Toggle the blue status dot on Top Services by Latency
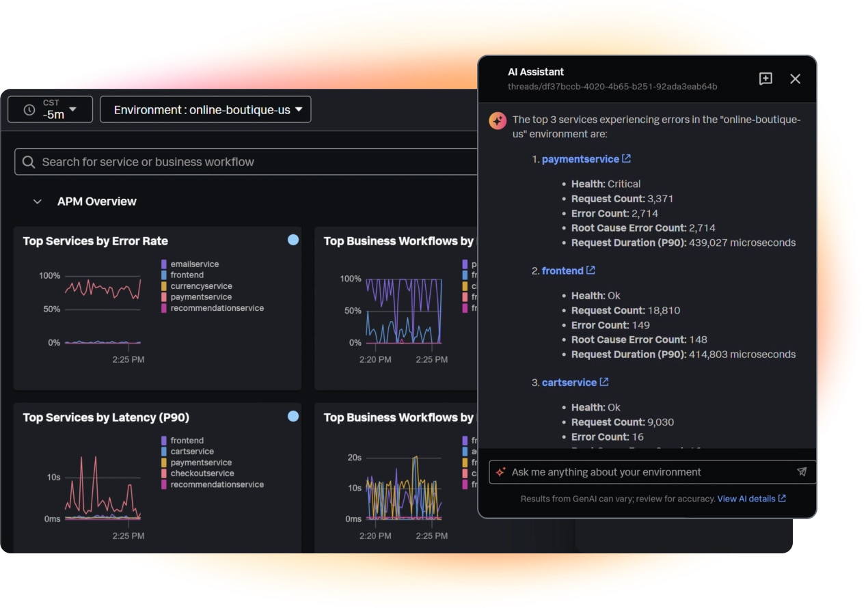The height and width of the screenshot is (608, 868). (x=294, y=417)
